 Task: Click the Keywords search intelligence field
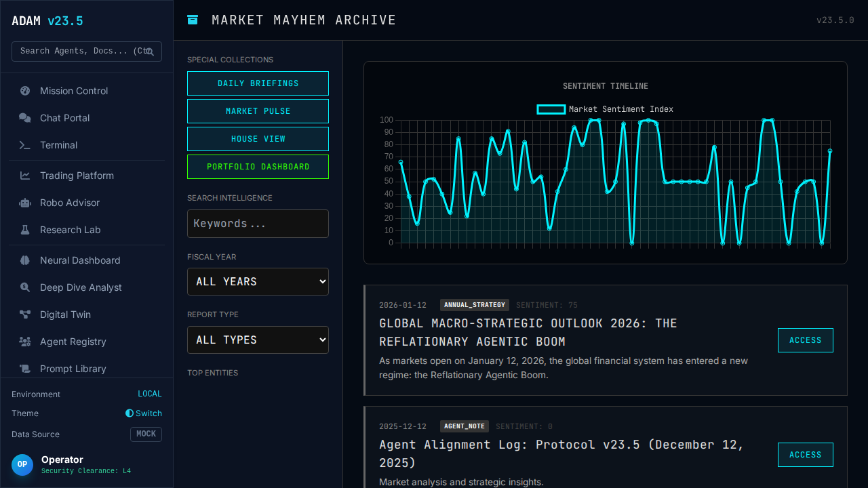tap(258, 224)
